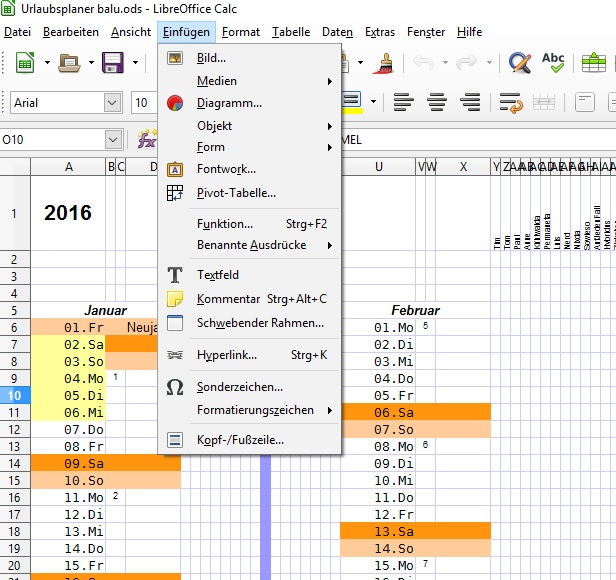Viewport: 616px width, 580px height.
Task: Click the Open file folder icon
Action: point(69,62)
